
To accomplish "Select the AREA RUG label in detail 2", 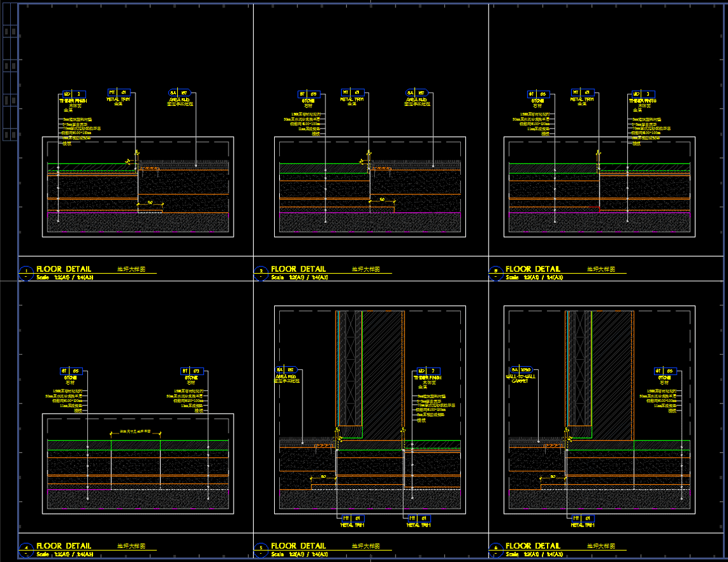I will 417,100.
